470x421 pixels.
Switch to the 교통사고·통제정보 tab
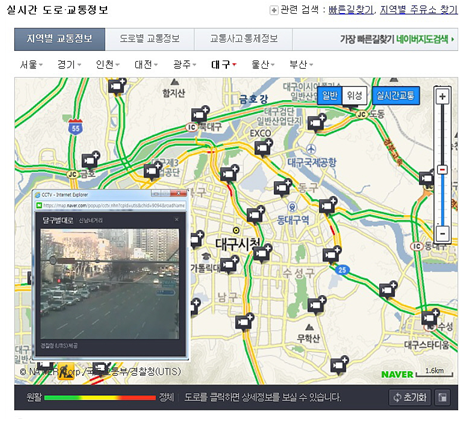[x=244, y=39]
